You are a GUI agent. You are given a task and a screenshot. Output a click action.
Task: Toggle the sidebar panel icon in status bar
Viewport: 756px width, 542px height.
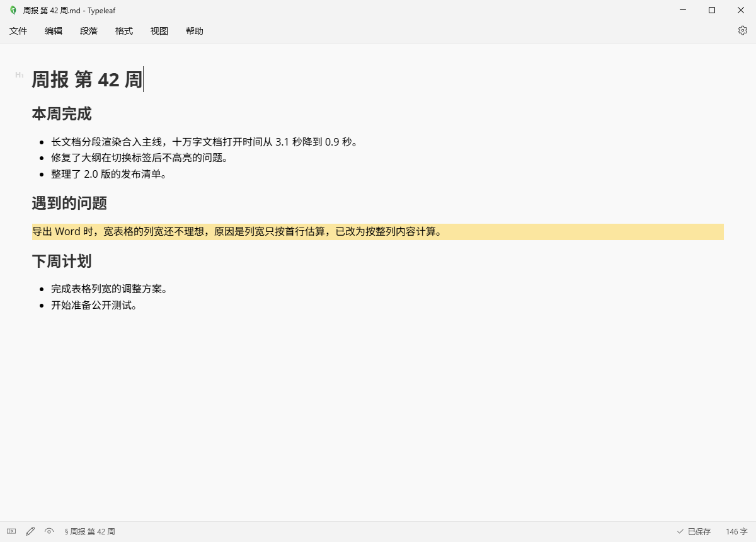(x=11, y=531)
